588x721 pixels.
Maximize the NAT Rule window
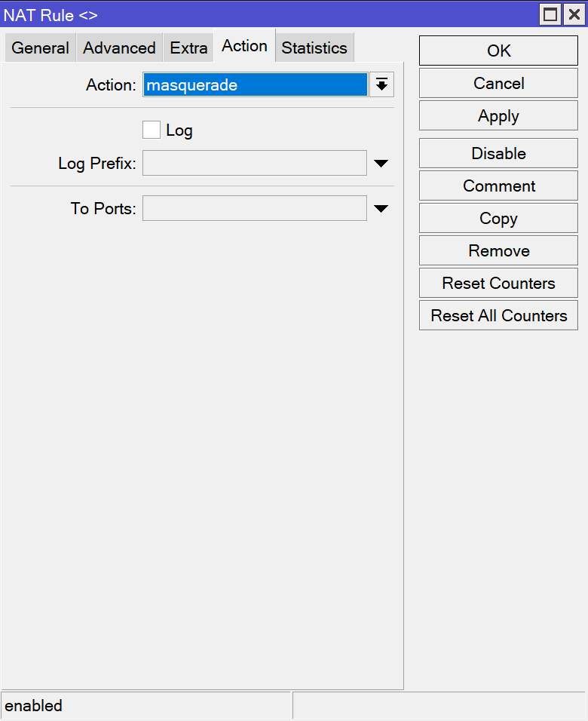(x=551, y=14)
